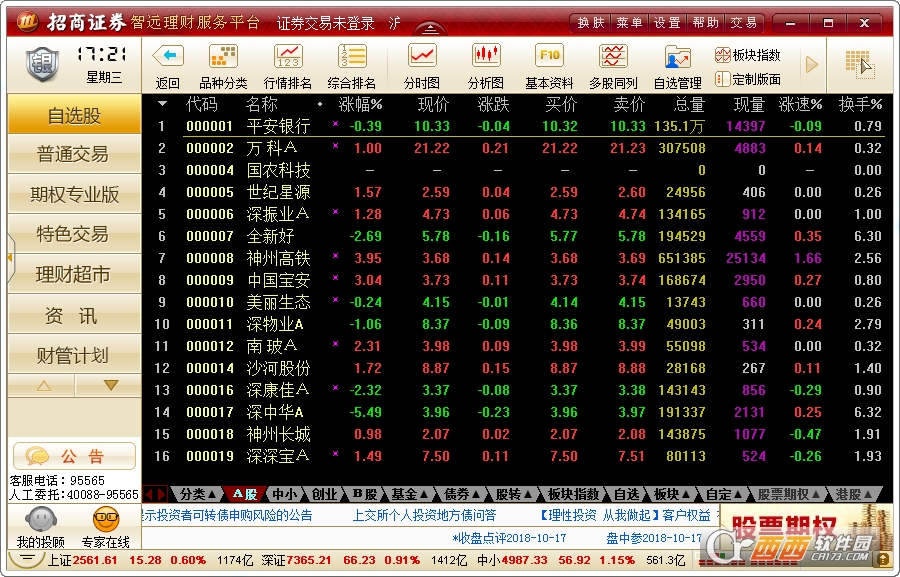Switch to 板块指数 bottom tab
The width and height of the screenshot is (900, 577).
point(573,494)
